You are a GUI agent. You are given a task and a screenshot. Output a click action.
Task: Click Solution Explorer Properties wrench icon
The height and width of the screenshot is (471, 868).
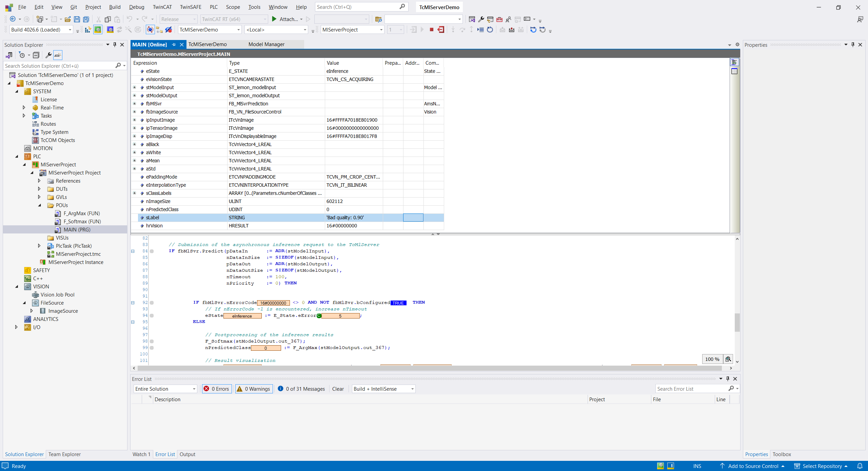(x=48, y=55)
